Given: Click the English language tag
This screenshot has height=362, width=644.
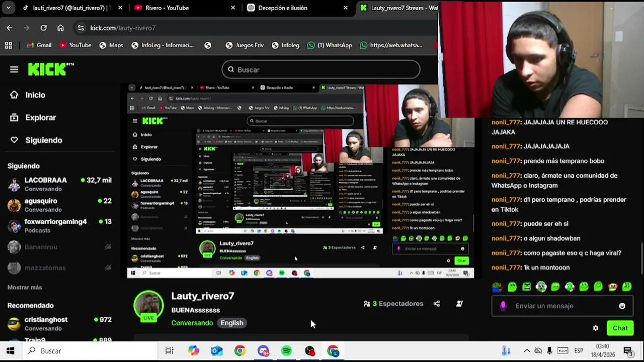Looking at the screenshot, I should pyautogui.click(x=232, y=323).
